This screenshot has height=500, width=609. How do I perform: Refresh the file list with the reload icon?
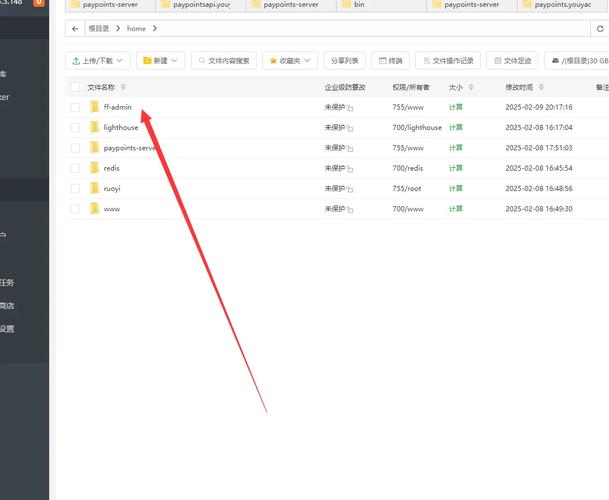pyautogui.click(x=600, y=29)
